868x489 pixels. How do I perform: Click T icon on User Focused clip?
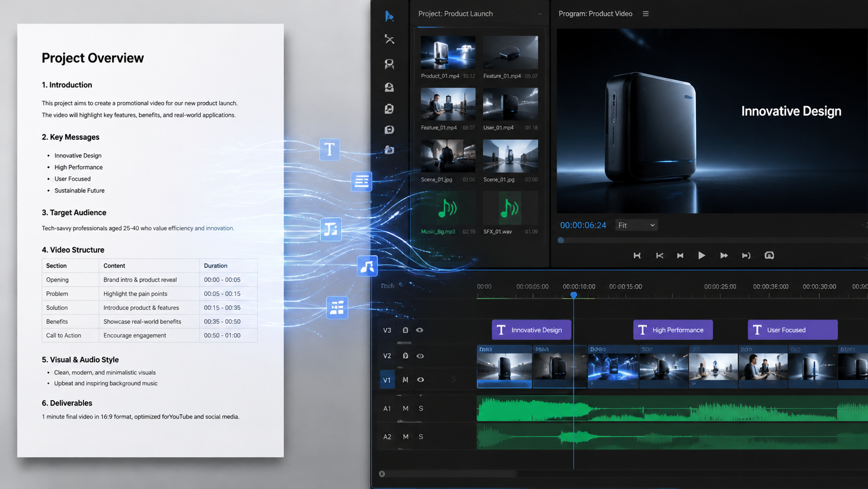pos(757,330)
